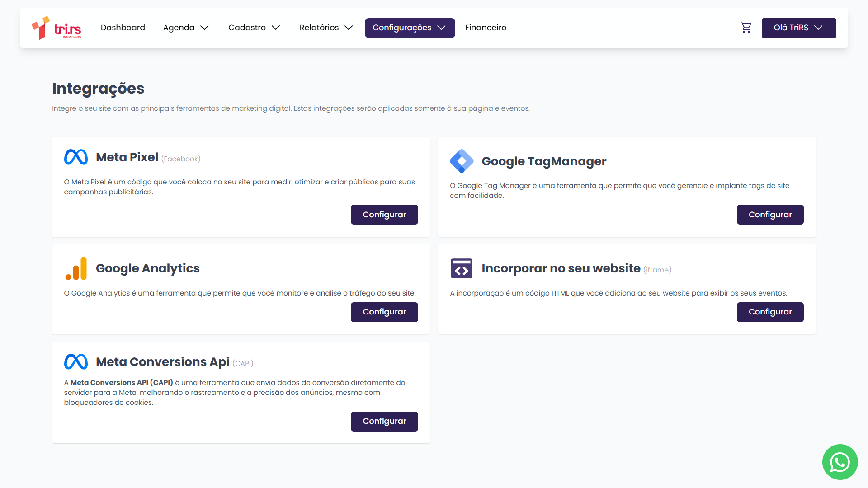Screen dimensions: 868x488
Task: Click the tri.rs logo in the navbar
Action: point(57,28)
